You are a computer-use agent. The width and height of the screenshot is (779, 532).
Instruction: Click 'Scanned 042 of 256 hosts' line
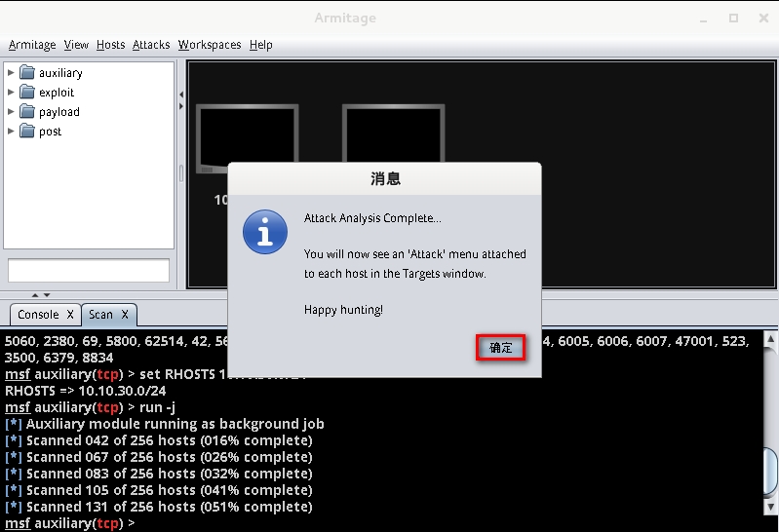click(x=159, y=440)
